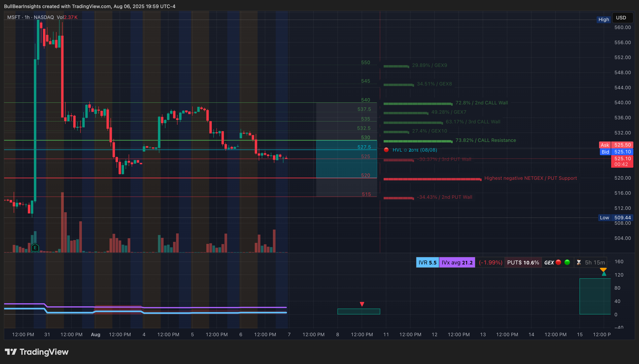Click the 34.51% / GEX8 label
Screen dimensions: 639x364
pos(434,84)
